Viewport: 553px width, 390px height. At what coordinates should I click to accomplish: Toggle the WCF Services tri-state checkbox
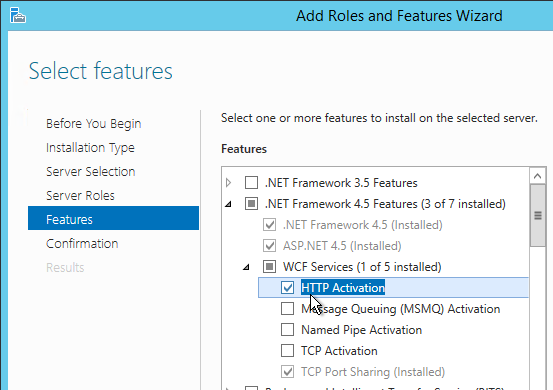269,267
